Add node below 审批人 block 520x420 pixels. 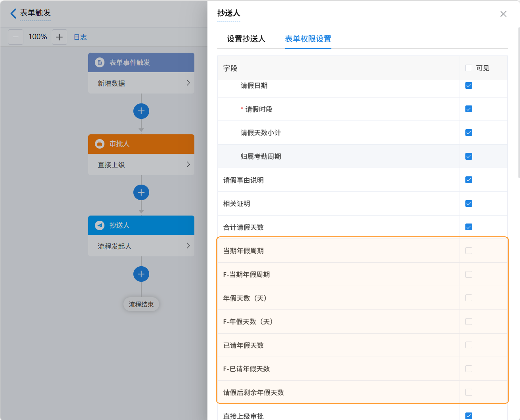point(141,193)
